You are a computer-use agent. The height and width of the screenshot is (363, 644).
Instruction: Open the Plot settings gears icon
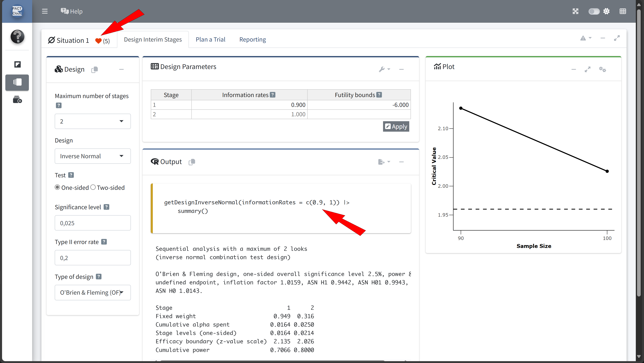pos(602,69)
